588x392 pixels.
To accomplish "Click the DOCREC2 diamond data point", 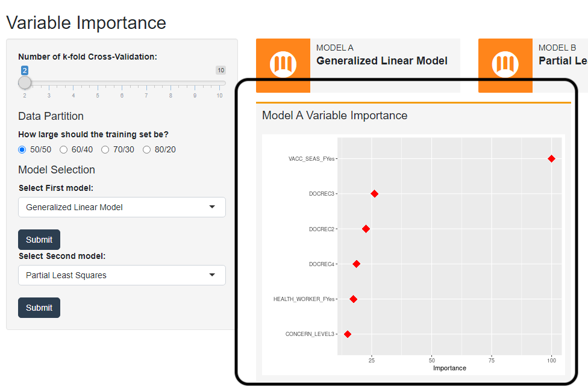I will (x=366, y=229).
